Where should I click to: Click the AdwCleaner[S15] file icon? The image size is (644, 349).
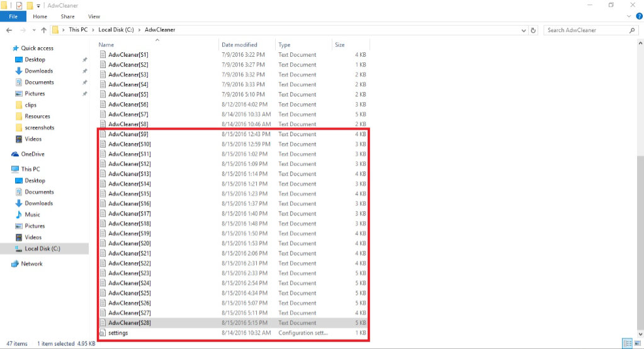tap(103, 193)
